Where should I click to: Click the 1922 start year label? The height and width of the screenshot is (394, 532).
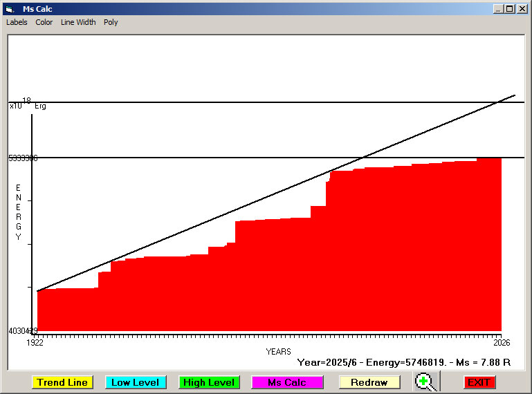click(x=35, y=343)
